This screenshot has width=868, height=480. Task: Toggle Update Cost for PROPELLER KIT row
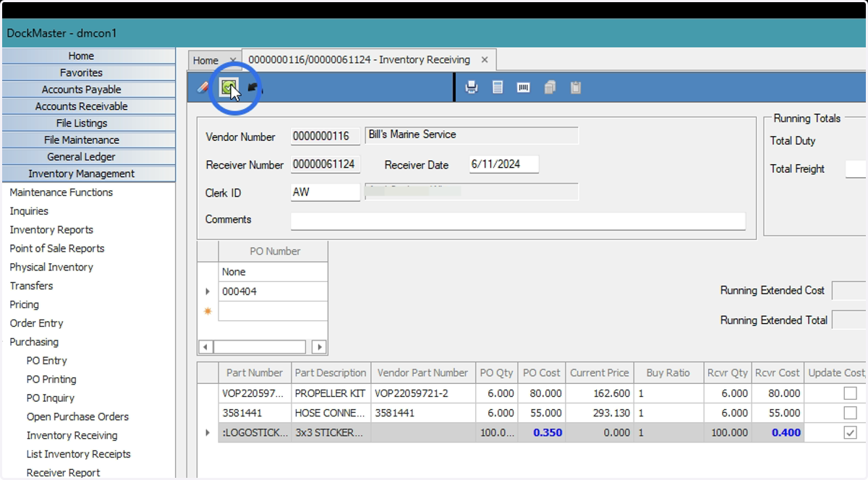(x=850, y=393)
